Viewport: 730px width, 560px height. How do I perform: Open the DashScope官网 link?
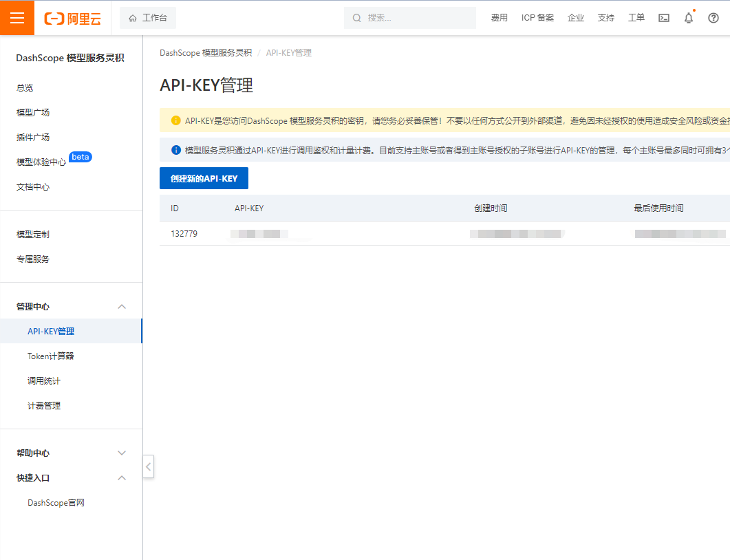click(x=56, y=503)
